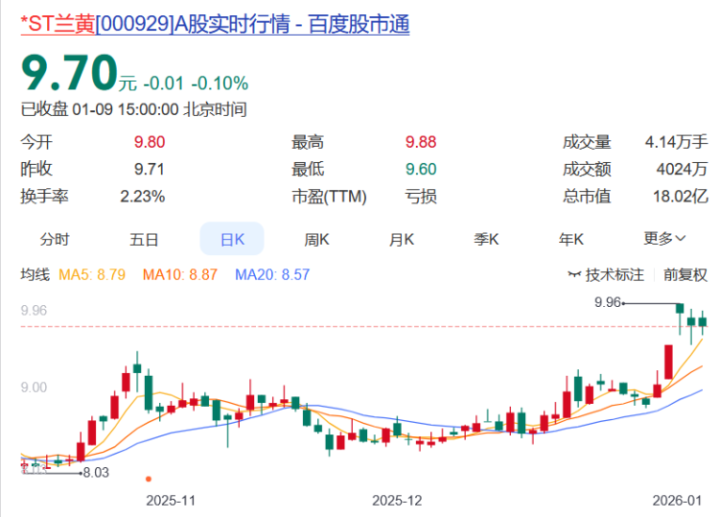
Task: Click the last candlestick on the chart
Action: pyautogui.click(x=702, y=322)
